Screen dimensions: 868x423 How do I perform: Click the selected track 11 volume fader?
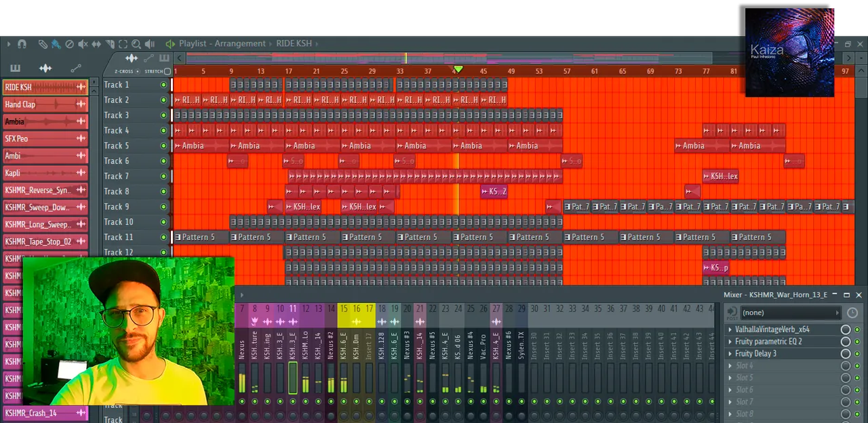click(293, 378)
